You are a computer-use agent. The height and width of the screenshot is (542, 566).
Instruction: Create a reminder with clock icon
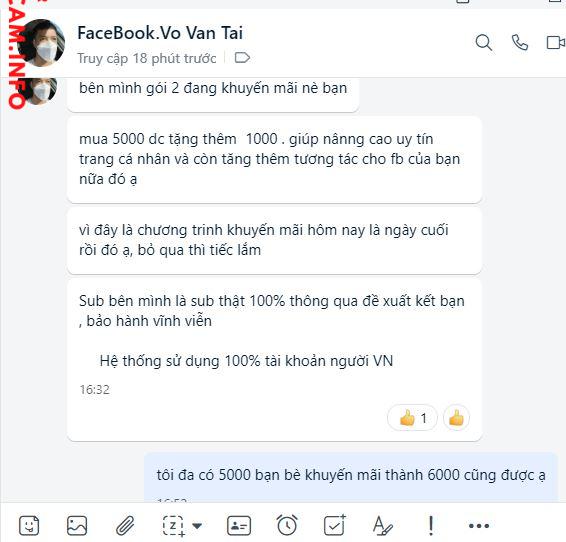[x=287, y=525]
